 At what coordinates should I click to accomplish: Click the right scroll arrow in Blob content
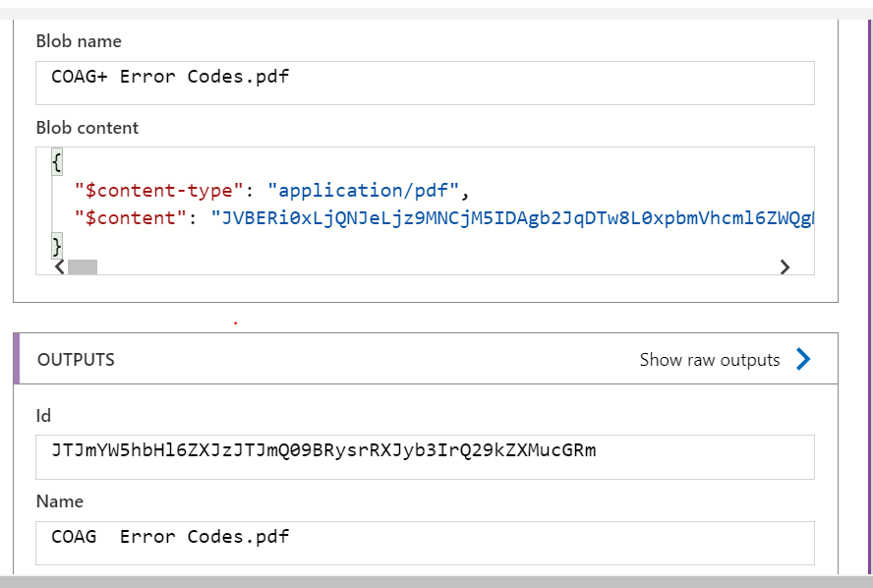(786, 266)
